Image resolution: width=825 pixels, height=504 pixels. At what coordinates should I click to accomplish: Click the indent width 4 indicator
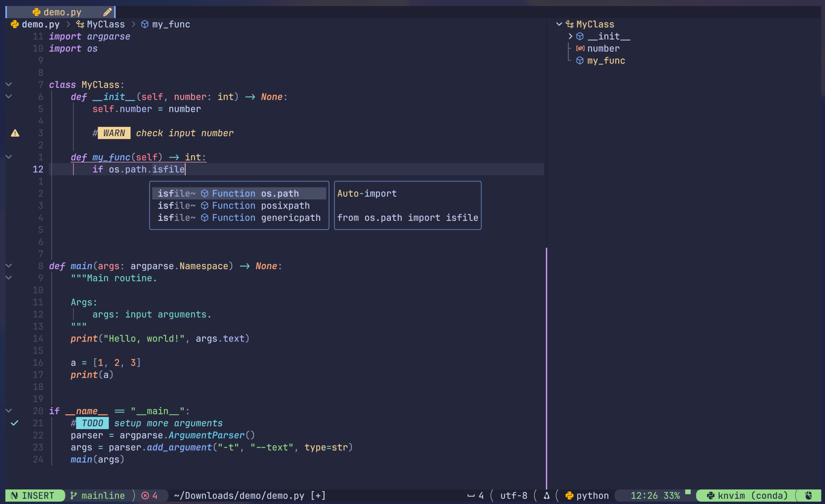(475, 496)
